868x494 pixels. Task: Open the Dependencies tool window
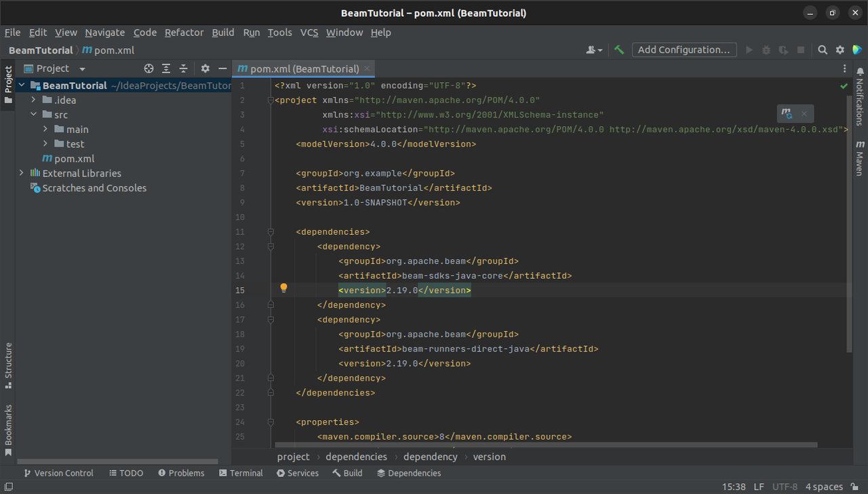click(409, 473)
